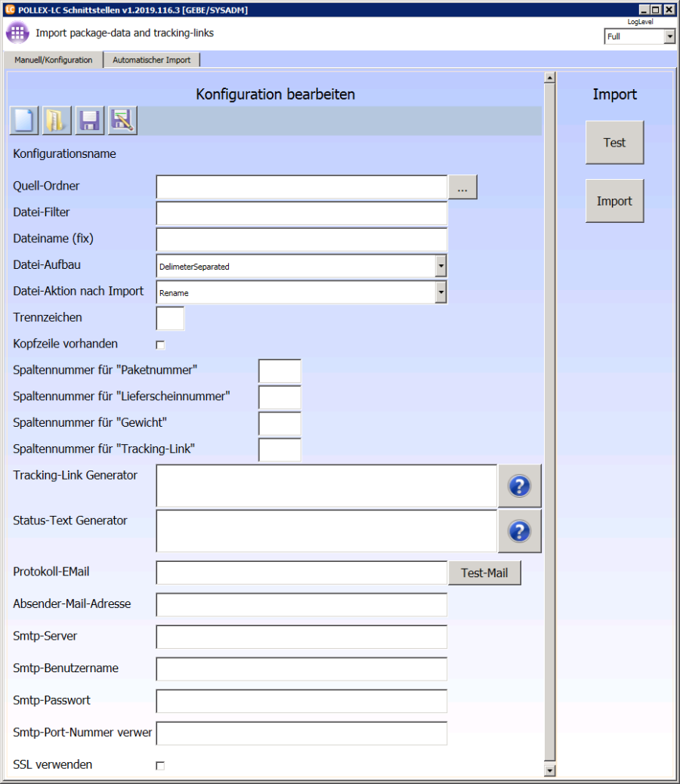
Task: Select the Manuell/Konfiguration tab
Action: (x=54, y=60)
